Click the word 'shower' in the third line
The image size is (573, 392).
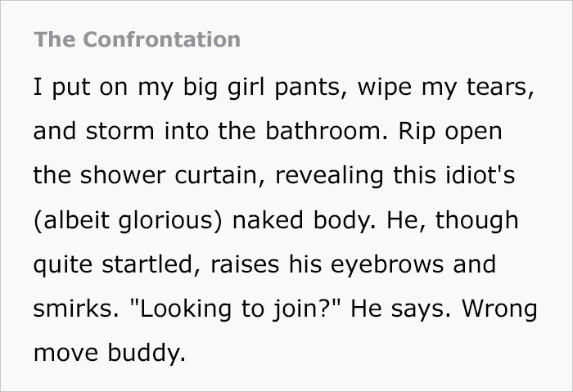click(123, 174)
